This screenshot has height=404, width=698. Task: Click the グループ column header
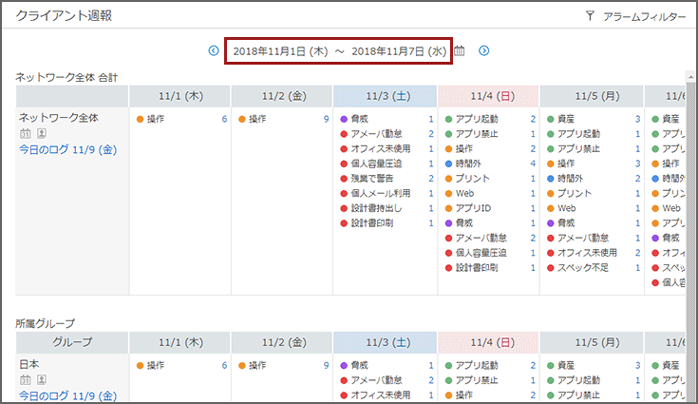pyautogui.click(x=72, y=343)
